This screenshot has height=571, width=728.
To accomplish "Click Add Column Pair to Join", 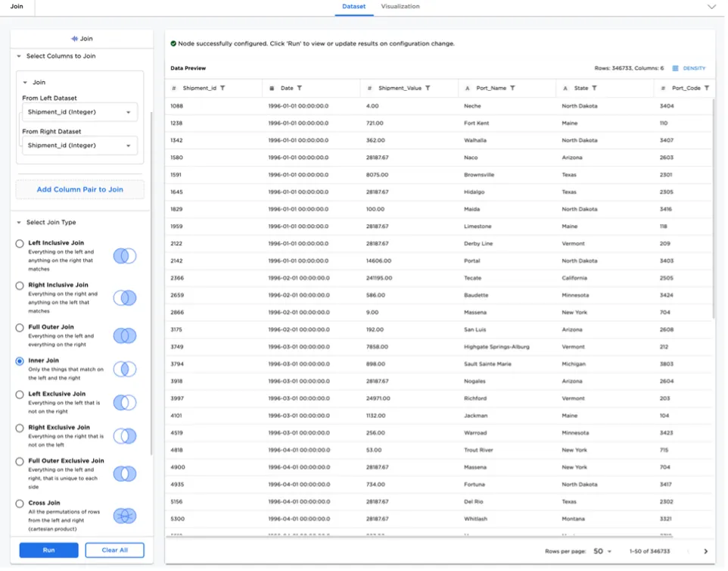I will (80, 189).
